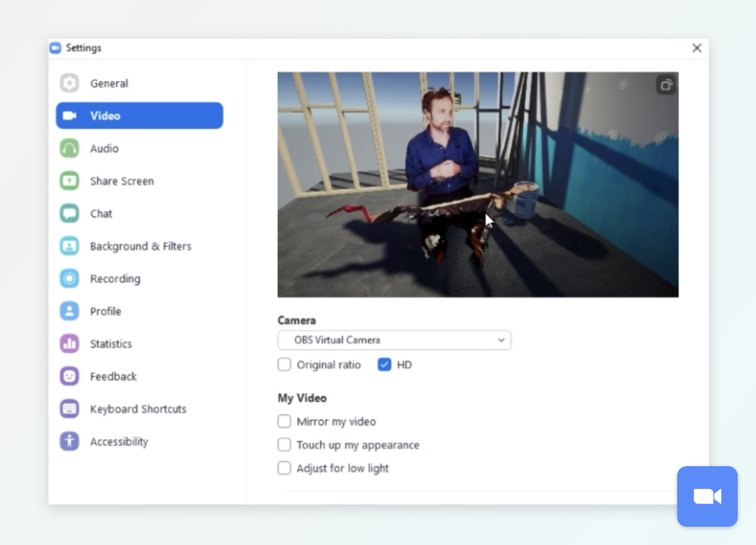Select the Video camera sidebar icon
The width and height of the screenshot is (756, 545).
point(69,116)
